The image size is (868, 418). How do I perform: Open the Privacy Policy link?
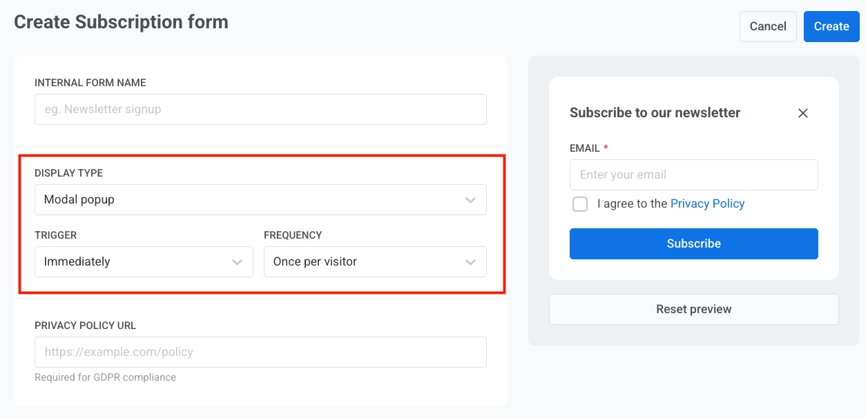(707, 203)
